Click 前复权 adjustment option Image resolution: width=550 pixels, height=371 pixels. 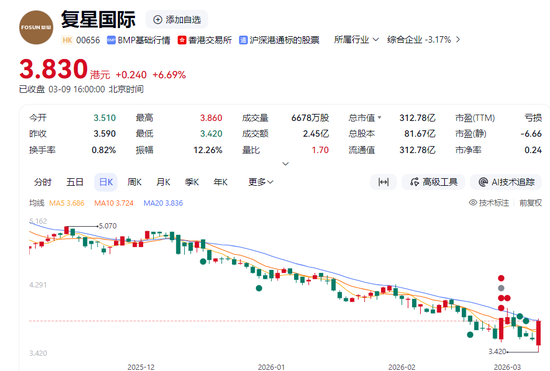click(x=530, y=203)
